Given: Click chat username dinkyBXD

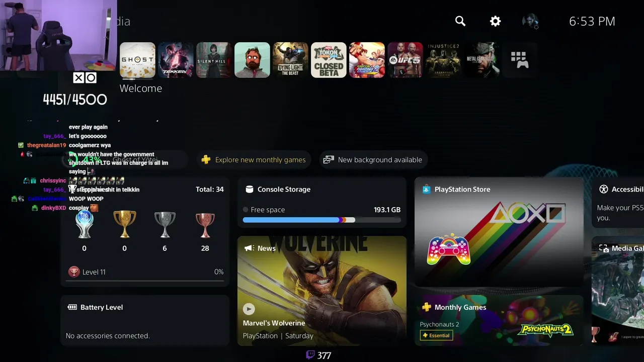Looking at the screenshot, I should click(x=53, y=208).
